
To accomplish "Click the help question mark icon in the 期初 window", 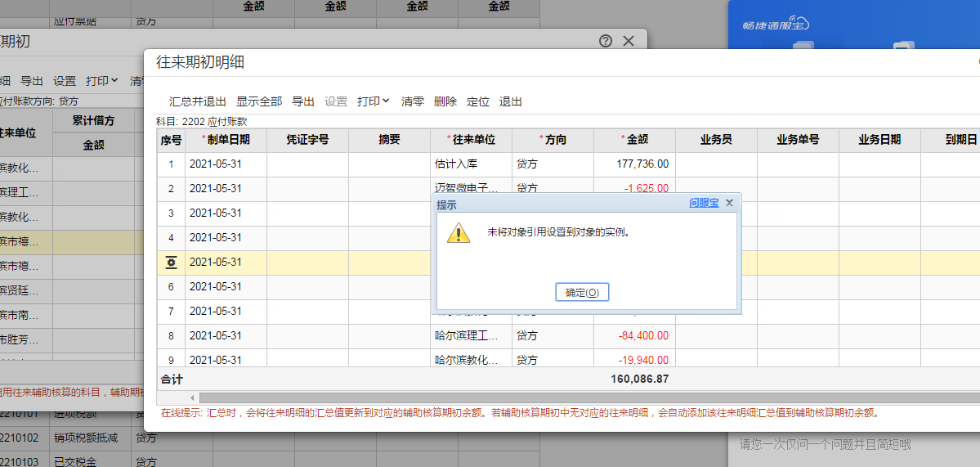I will coord(605,41).
